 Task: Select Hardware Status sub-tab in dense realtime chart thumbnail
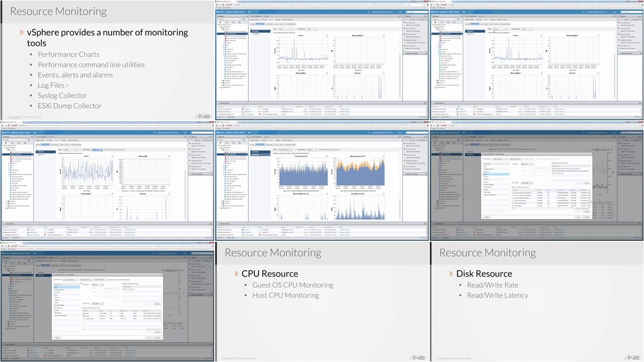coord(76,145)
